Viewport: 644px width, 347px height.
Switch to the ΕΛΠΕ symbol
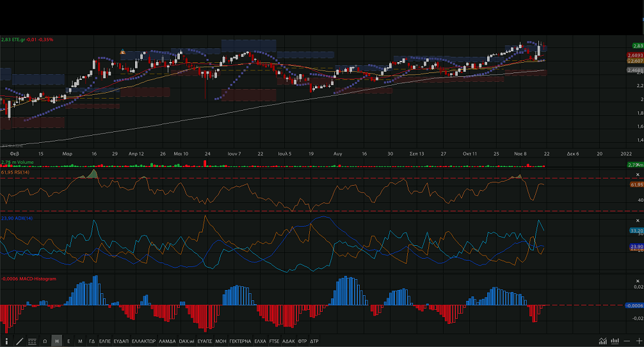(105, 341)
